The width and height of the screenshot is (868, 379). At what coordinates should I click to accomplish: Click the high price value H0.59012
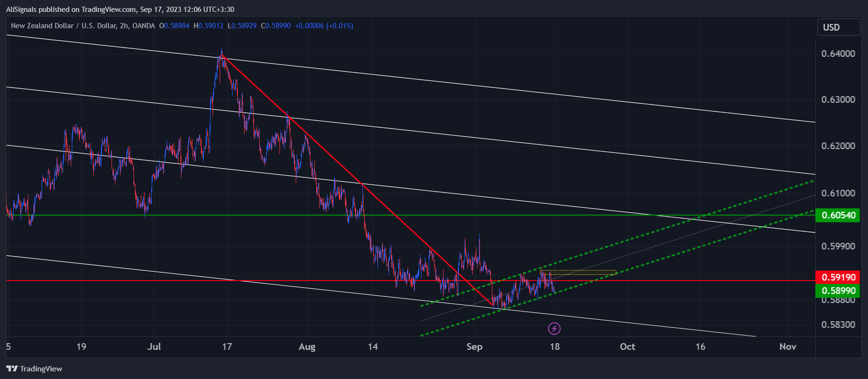(x=208, y=26)
